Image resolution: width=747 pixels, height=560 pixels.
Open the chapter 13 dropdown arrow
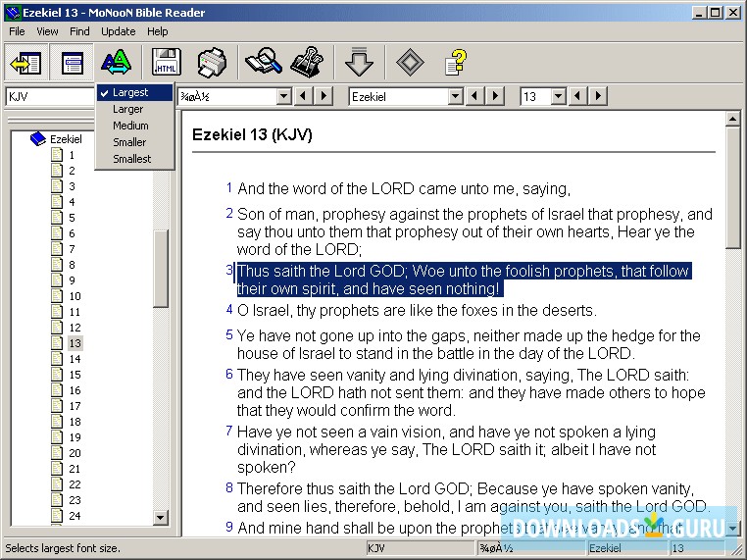tap(559, 96)
